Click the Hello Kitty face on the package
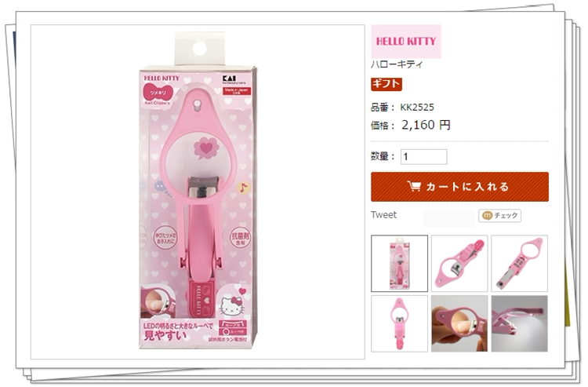 point(231,305)
